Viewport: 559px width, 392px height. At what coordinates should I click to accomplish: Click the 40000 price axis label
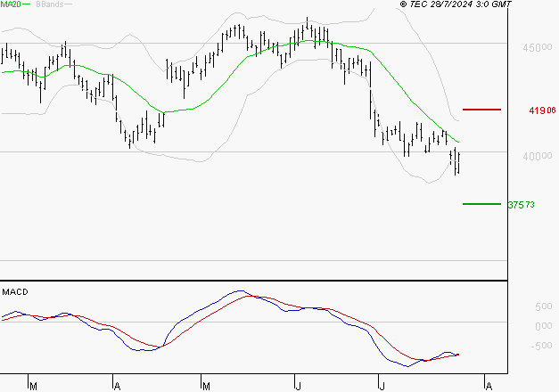tap(538, 156)
